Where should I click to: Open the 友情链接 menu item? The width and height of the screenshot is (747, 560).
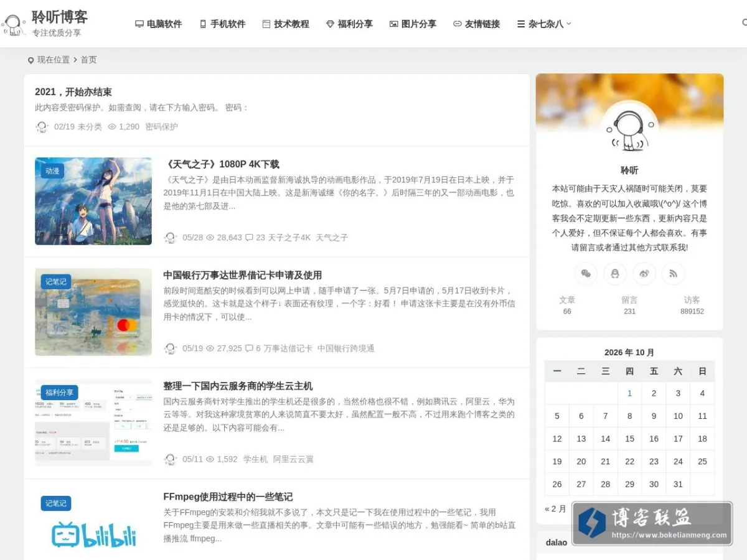point(476,24)
